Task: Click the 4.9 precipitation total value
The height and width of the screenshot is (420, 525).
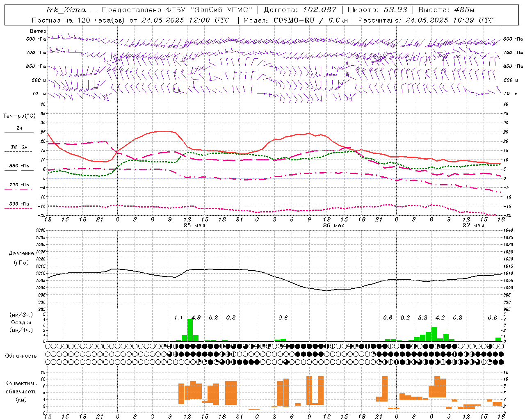Action: click(196, 318)
